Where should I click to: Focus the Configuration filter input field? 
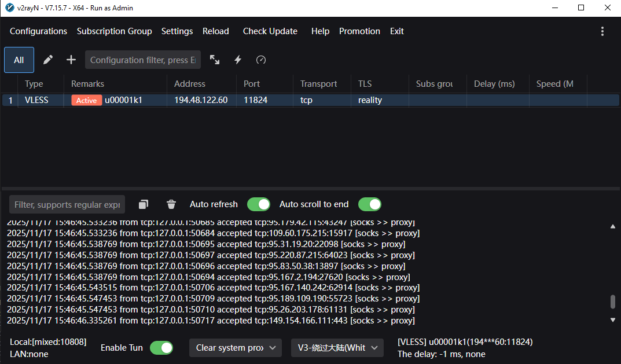pyautogui.click(x=142, y=60)
